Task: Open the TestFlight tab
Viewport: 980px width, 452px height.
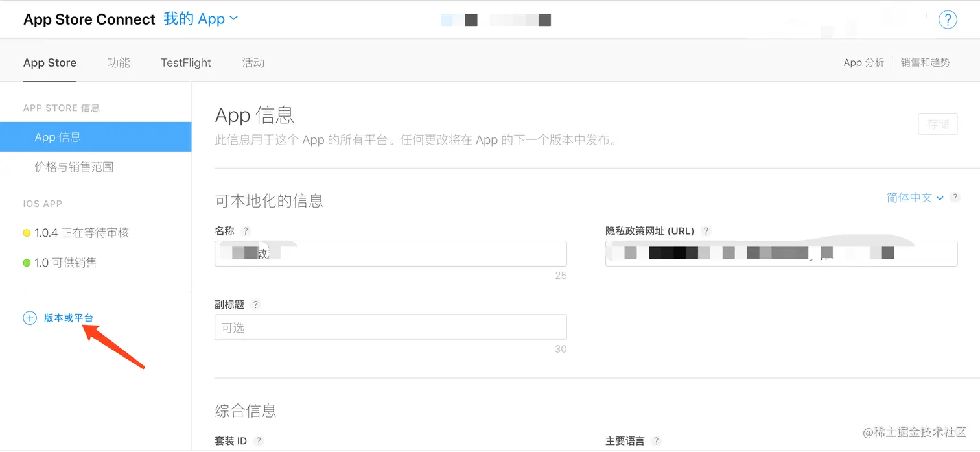Action: (x=186, y=63)
